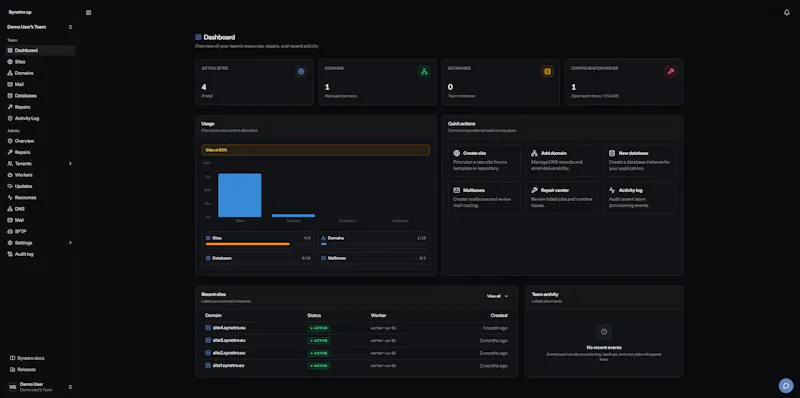This screenshot has height=398, width=800.
Task: Expand the Tenants submenu chevron
Action: tap(70, 164)
